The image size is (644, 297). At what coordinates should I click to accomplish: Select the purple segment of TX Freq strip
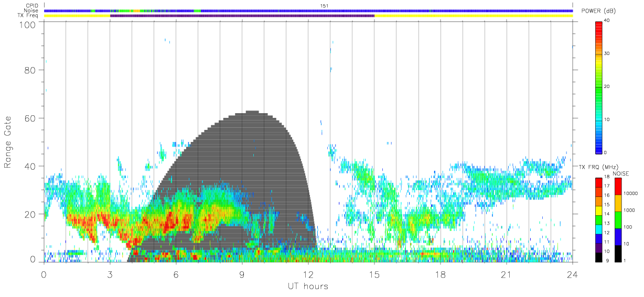coord(242,16)
